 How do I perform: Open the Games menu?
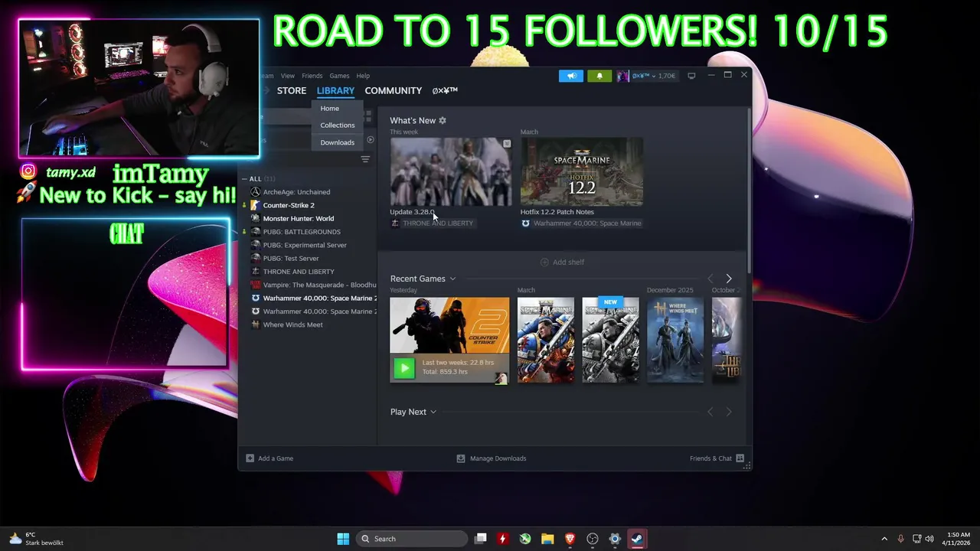click(339, 76)
